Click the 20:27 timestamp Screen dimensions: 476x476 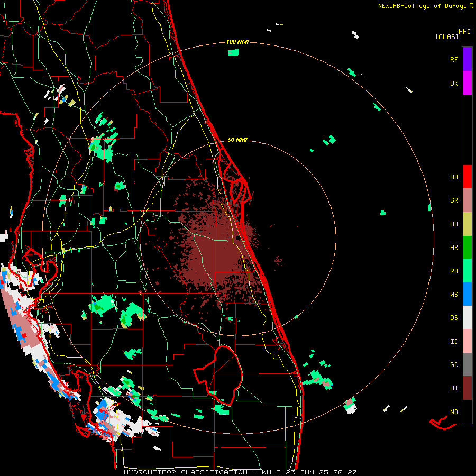(x=345, y=472)
